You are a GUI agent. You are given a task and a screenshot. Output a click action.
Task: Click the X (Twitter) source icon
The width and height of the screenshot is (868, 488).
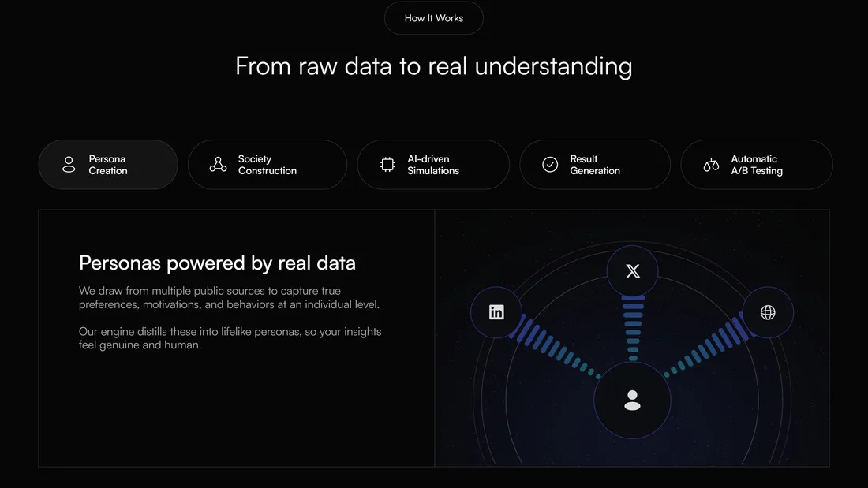pyautogui.click(x=633, y=271)
